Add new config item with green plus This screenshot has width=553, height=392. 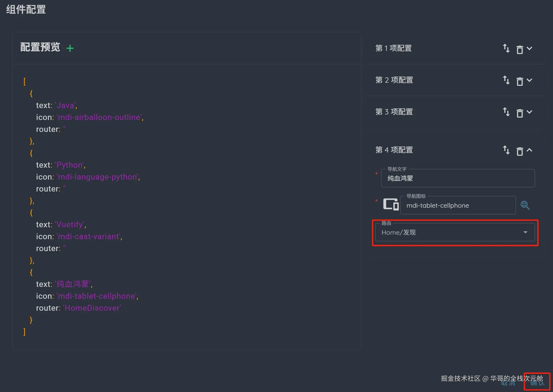(x=70, y=48)
